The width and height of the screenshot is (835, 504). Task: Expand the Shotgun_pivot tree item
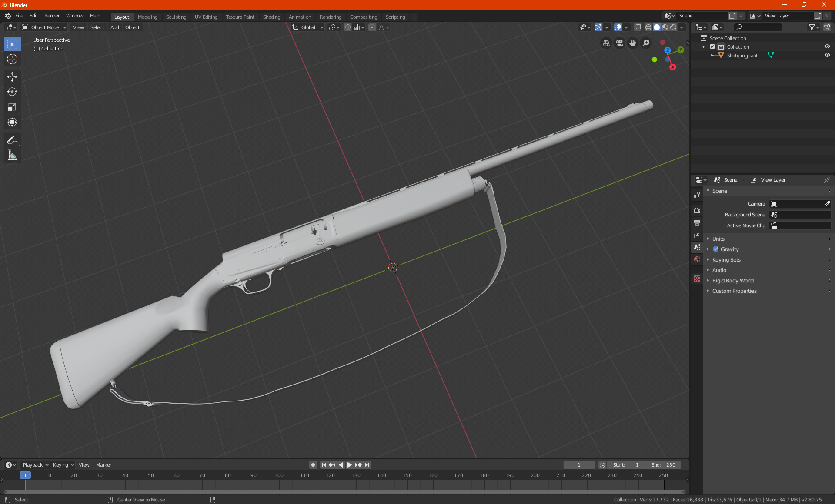tap(712, 55)
